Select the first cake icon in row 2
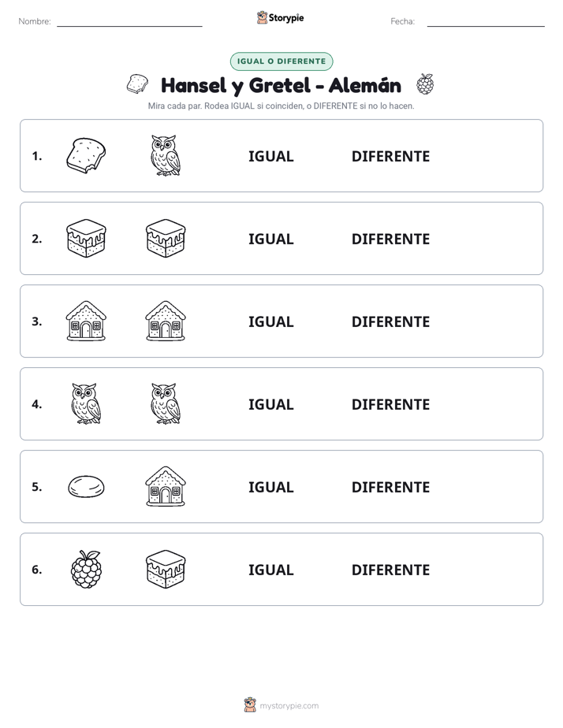 pos(86,238)
